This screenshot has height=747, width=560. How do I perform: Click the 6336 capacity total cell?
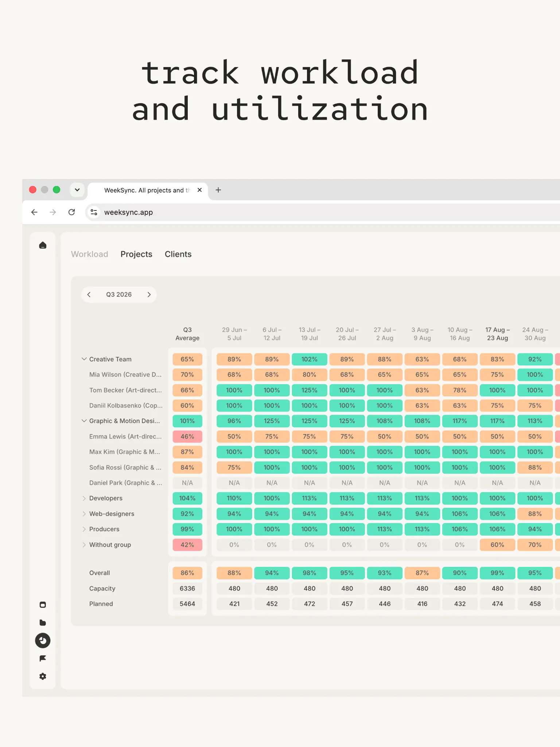tap(187, 589)
